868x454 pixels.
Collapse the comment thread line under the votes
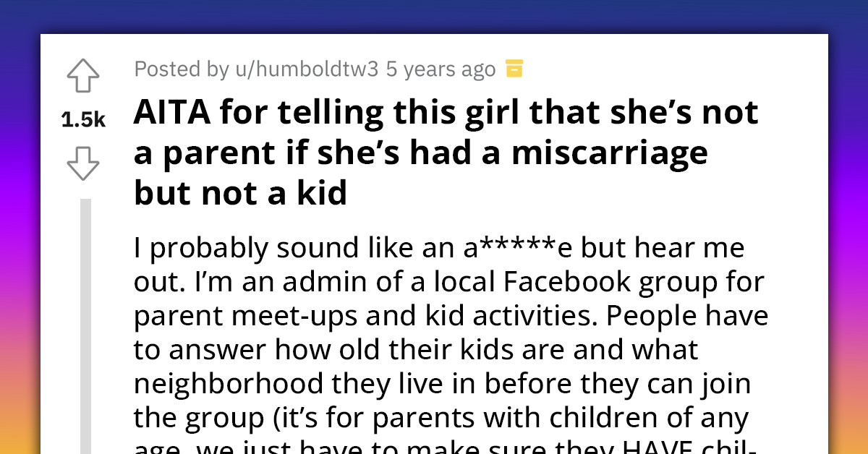click(85, 311)
